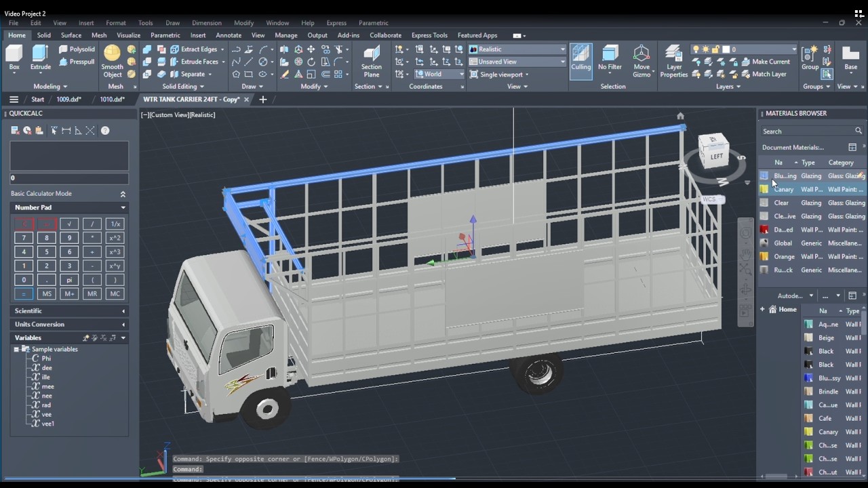
Task: Select the Orange wall paint material swatch
Action: pyautogui.click(x=764, y=256)
